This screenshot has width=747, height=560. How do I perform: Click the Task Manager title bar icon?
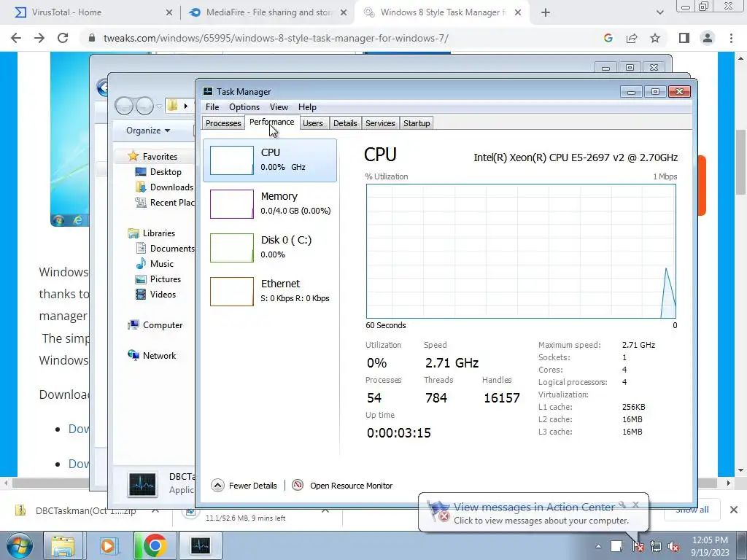pyautogui.click(x=208, y=91)
